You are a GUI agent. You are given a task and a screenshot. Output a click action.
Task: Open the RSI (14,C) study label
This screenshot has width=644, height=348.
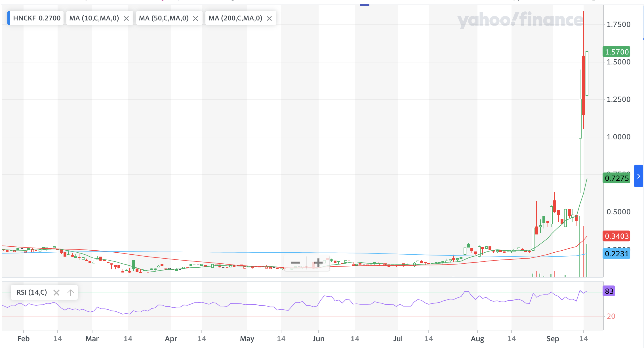pos(32,292)
